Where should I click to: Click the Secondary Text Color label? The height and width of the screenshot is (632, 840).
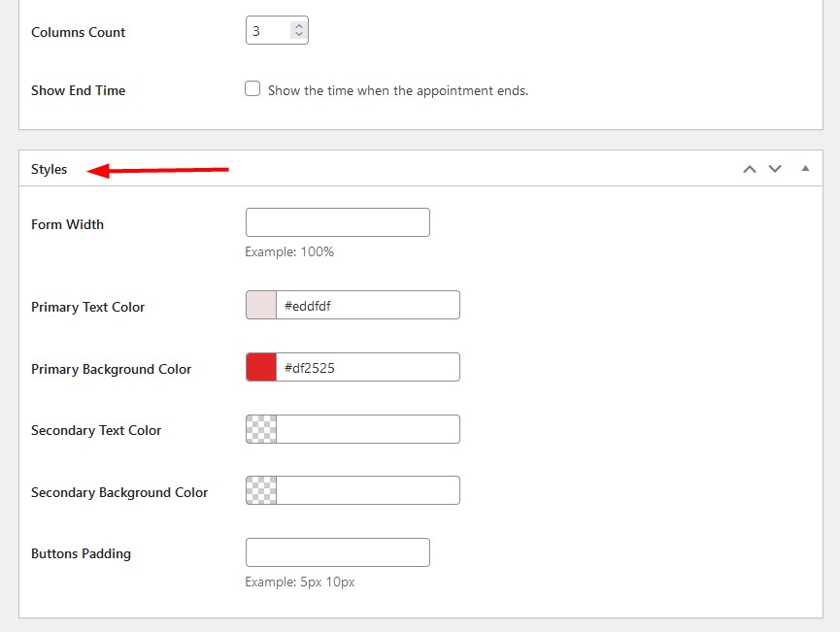click(x=96, y=431)
